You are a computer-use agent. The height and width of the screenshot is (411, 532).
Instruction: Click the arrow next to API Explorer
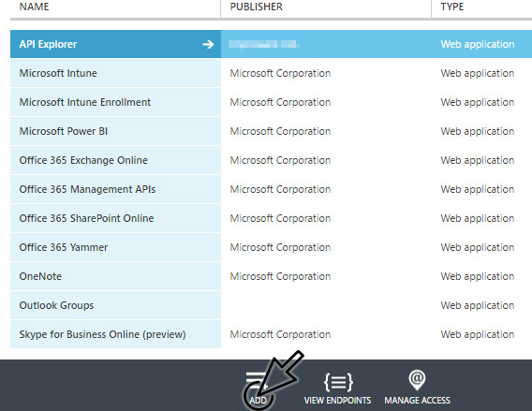click(208, 44)
